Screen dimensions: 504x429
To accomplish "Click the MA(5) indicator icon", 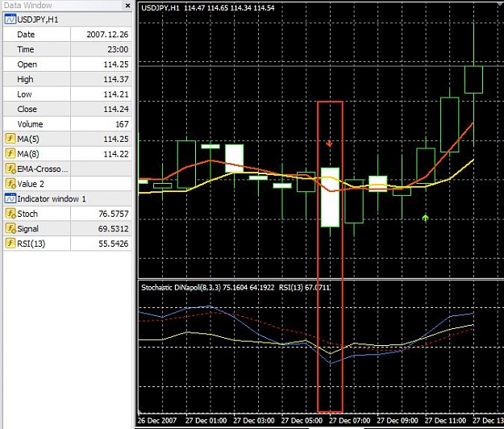I will point(10,139).
